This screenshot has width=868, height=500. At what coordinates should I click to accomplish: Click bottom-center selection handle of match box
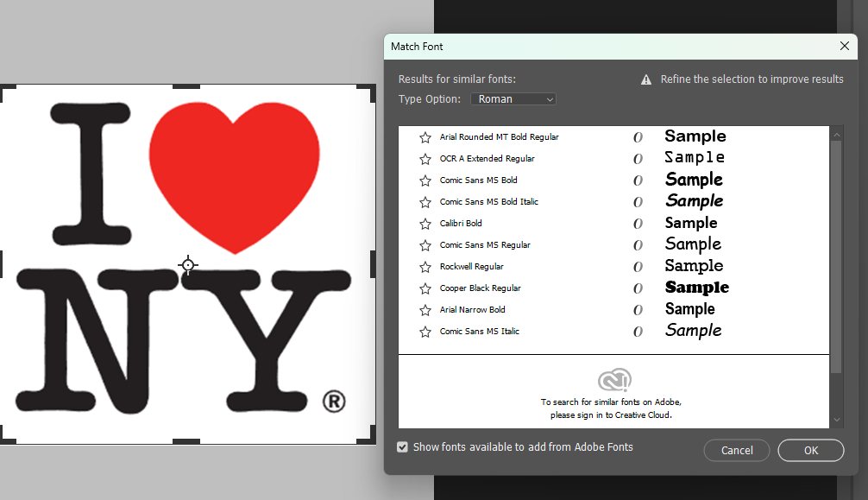pyautogui.click(x=186, y=442)
